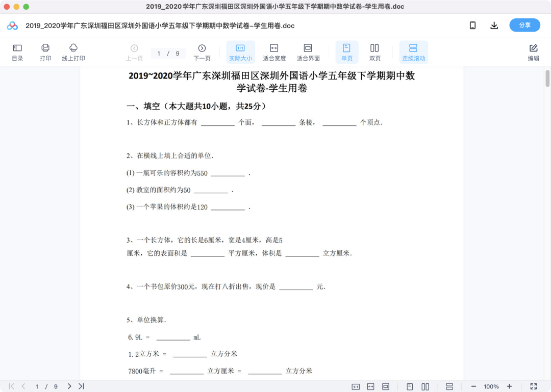
Task: Open 编辑 edit mode
Action: [534, 53]
